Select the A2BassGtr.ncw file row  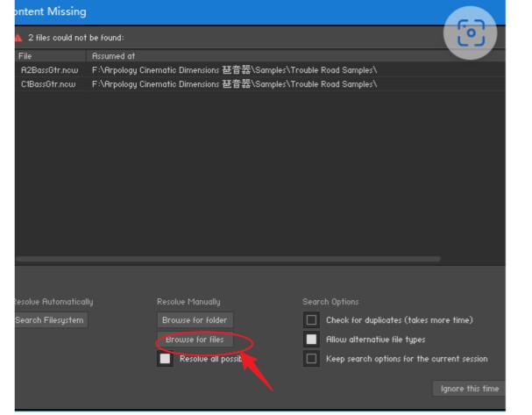coord(48,69)
